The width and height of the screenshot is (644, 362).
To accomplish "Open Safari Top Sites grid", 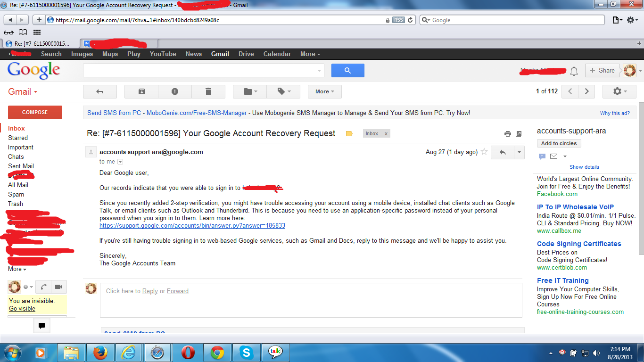I will [x=37, y=33].
